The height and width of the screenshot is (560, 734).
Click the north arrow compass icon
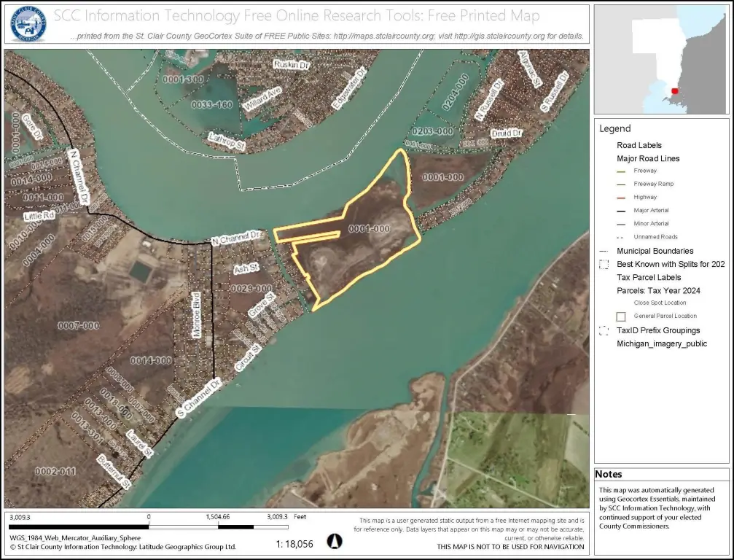tap(333, 542)
